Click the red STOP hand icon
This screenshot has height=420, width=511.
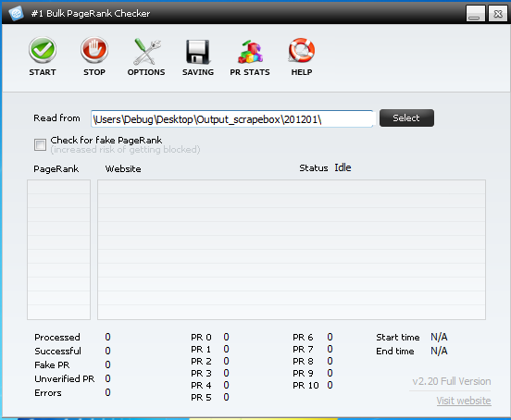pos(94,50)
